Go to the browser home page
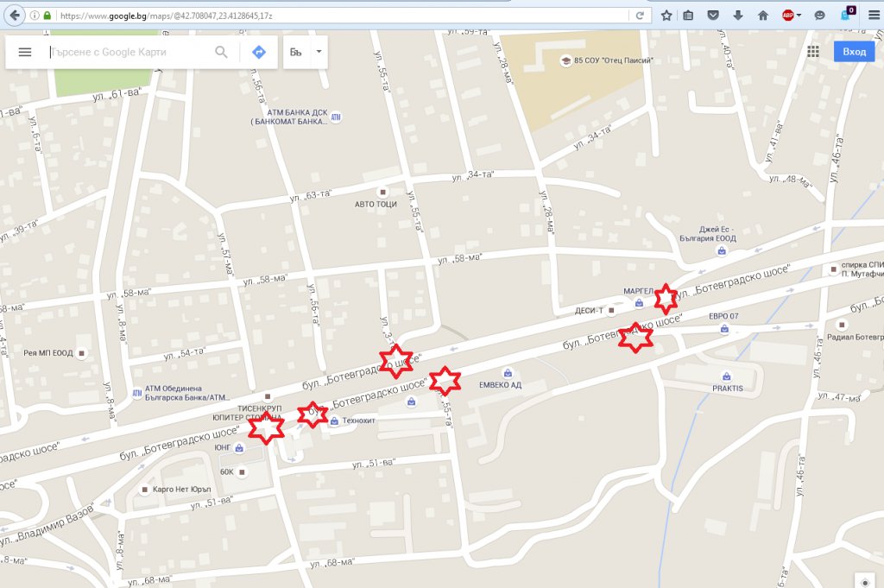884x588 pixels. point(763,16)
